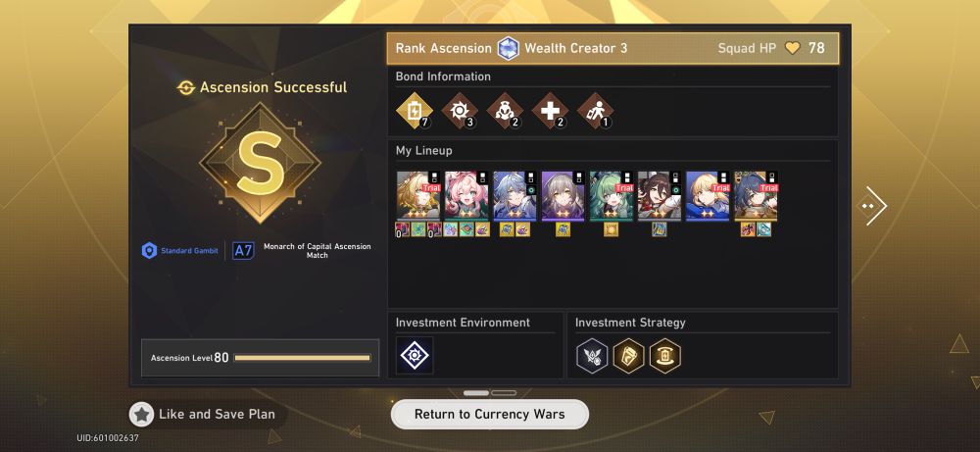This screenshot has height=452, width=980.
Task: Select the first page indicator
Action: click(476, 392)
